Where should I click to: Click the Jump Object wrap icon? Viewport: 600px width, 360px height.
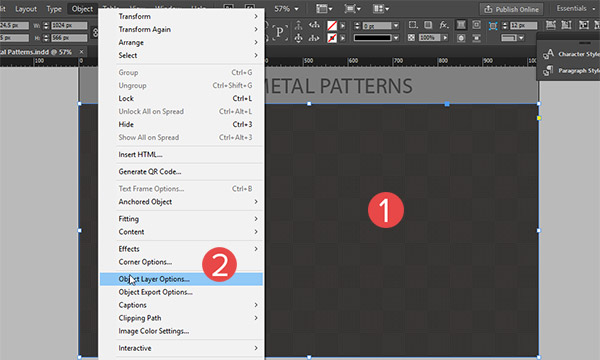(476, 38)
